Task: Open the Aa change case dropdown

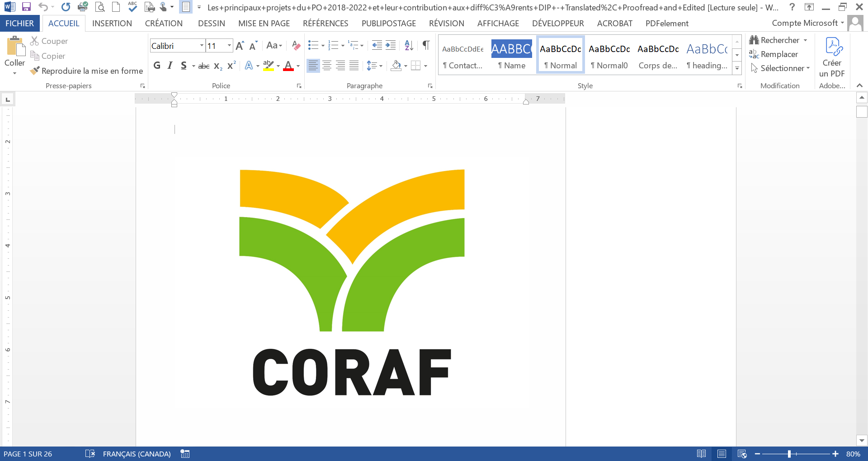Action: click(274, 46)
